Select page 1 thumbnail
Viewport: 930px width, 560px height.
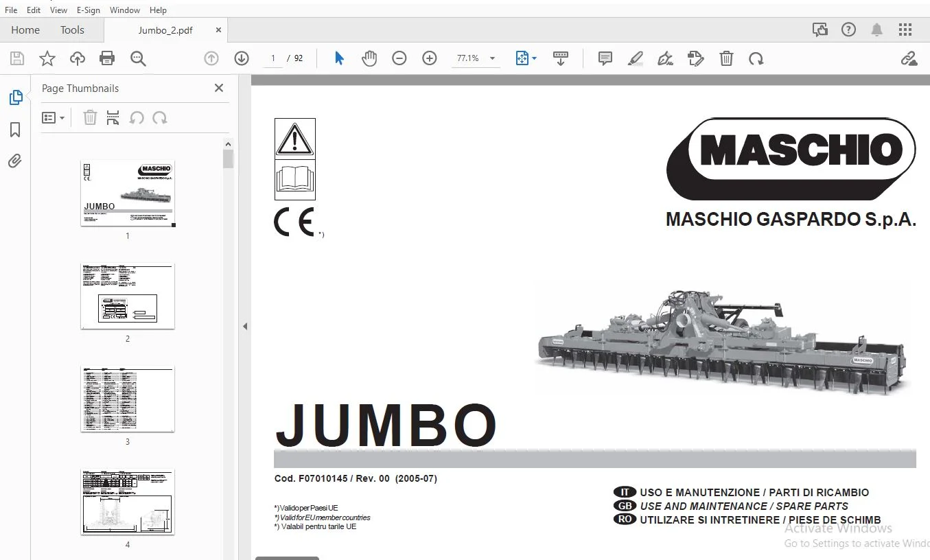point(128,194)
